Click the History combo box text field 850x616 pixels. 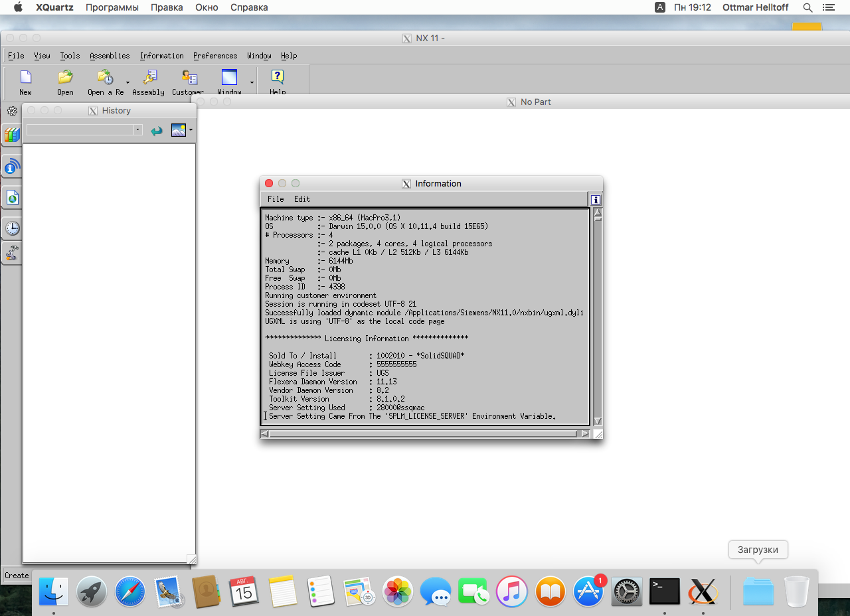(80, 130)
